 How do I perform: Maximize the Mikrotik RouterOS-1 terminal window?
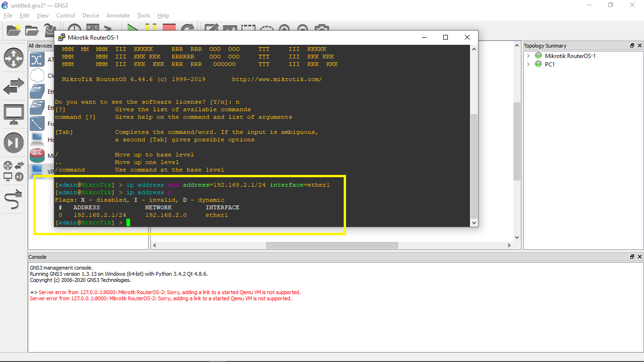click(x=446, y=37)
